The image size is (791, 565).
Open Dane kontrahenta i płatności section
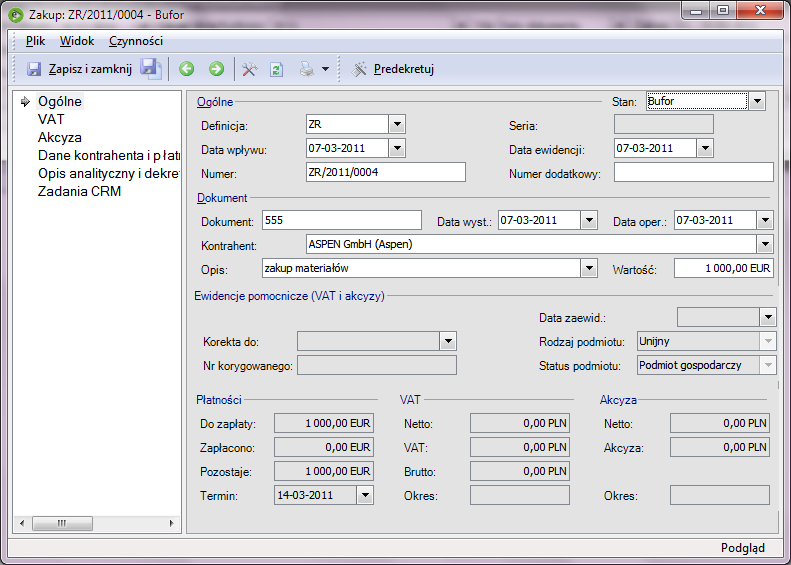[x=109, y=155]
